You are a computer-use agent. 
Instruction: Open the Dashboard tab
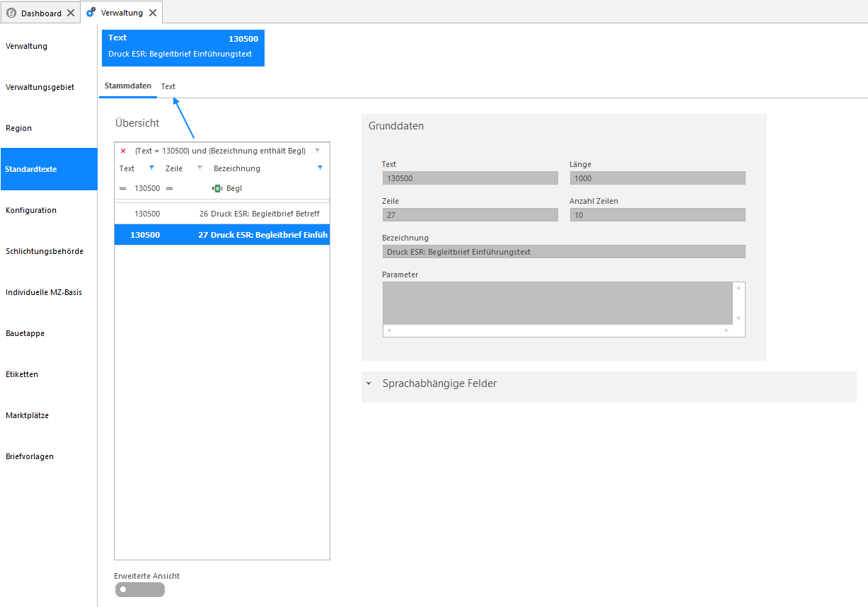click(41, 13)
